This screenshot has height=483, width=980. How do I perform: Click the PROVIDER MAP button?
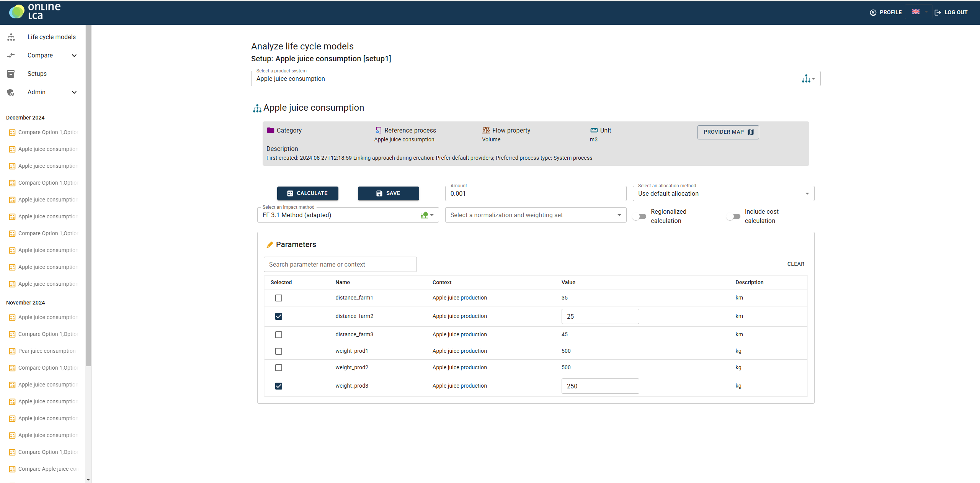(728, 132)
